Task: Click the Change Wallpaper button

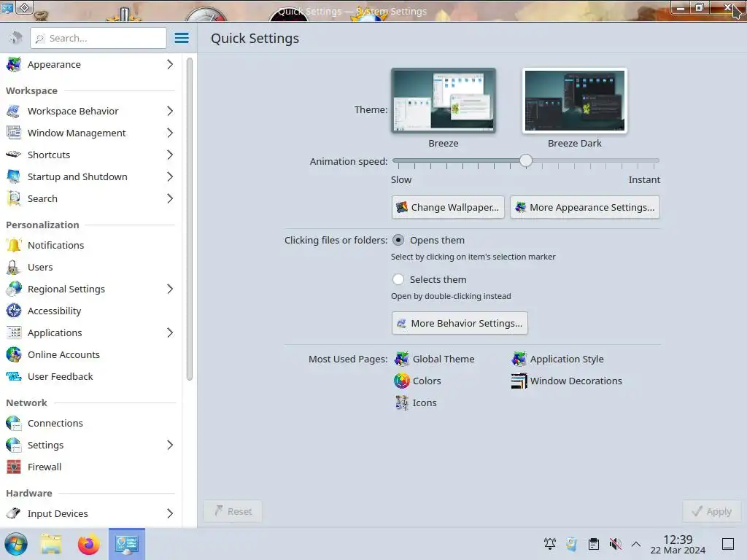Action: [448, 207]
